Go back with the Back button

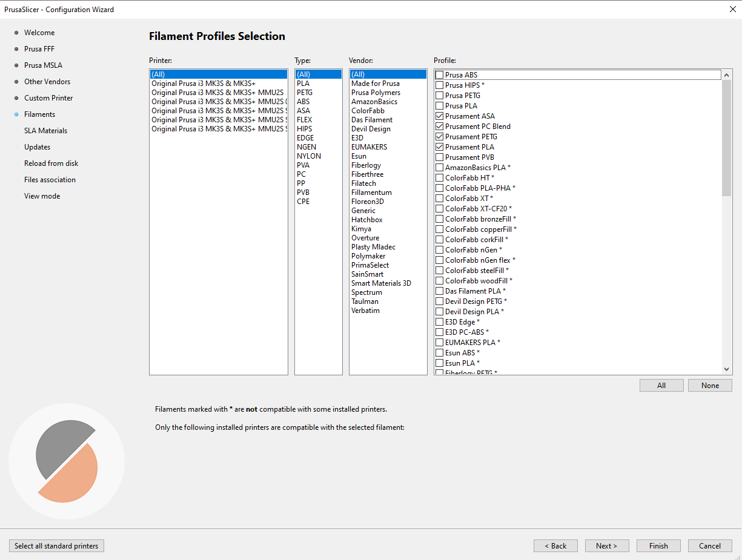point(555,546)
